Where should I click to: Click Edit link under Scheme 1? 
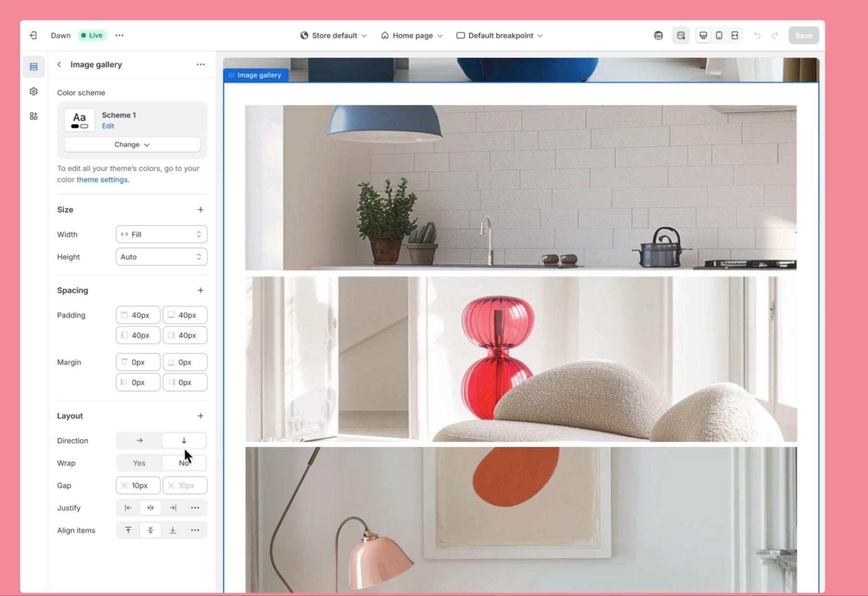[108, 126]
